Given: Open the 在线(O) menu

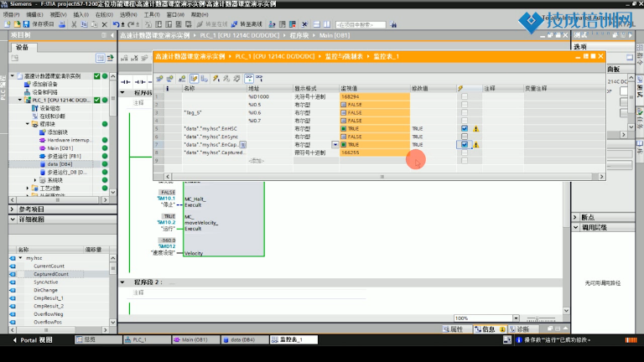Looking at the screenshot, I should (x=104, y=15).
